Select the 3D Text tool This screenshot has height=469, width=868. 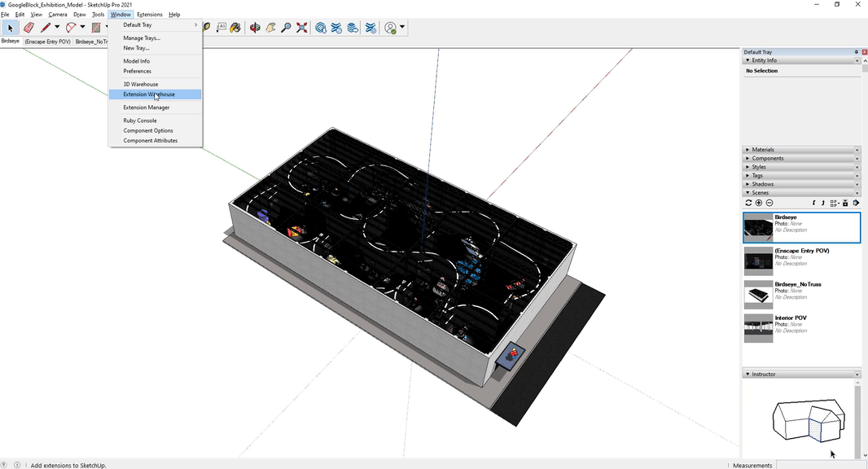(x=221, y=27)
